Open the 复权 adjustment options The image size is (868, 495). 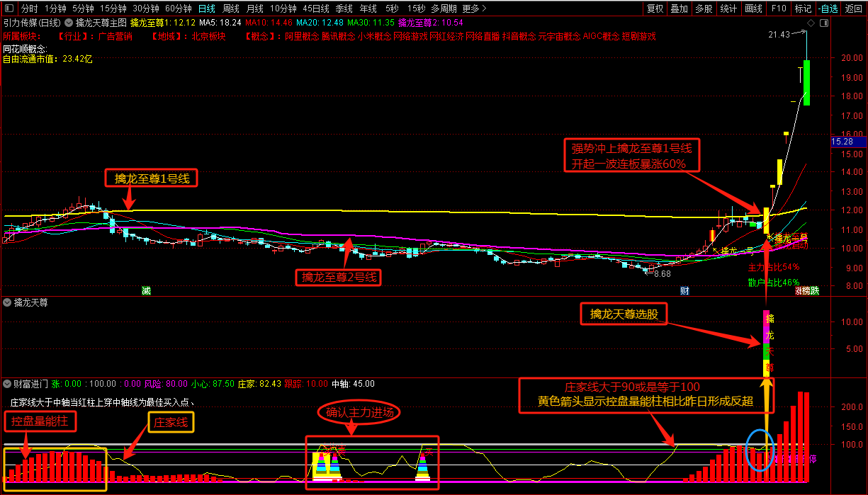pyautogui.click(x=655, y=8)
